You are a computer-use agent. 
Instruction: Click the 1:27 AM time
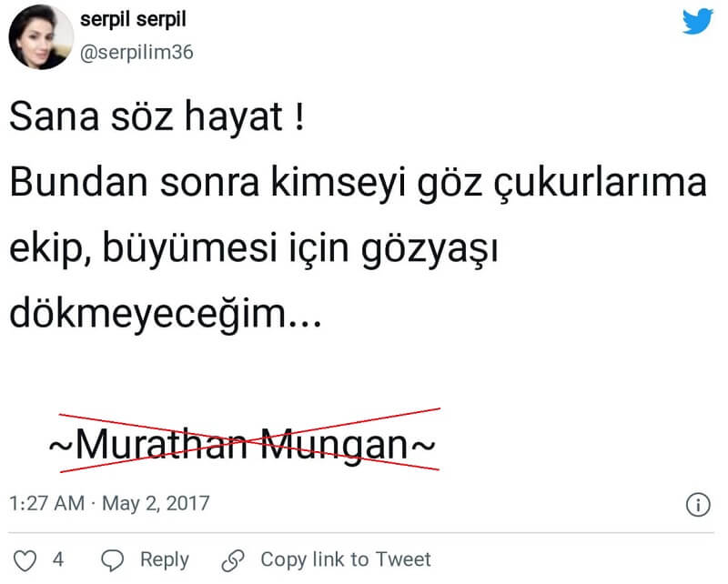point(46,503)
